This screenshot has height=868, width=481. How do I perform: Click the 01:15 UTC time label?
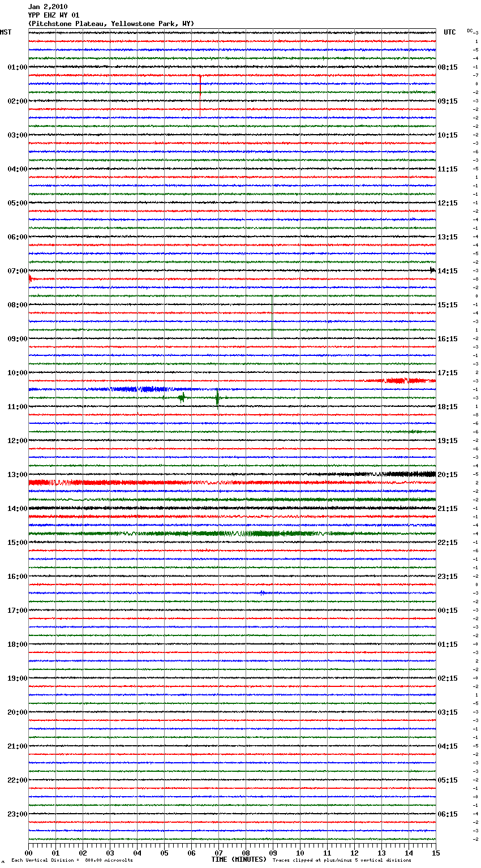pyautogui.click(x=448, y=644)
